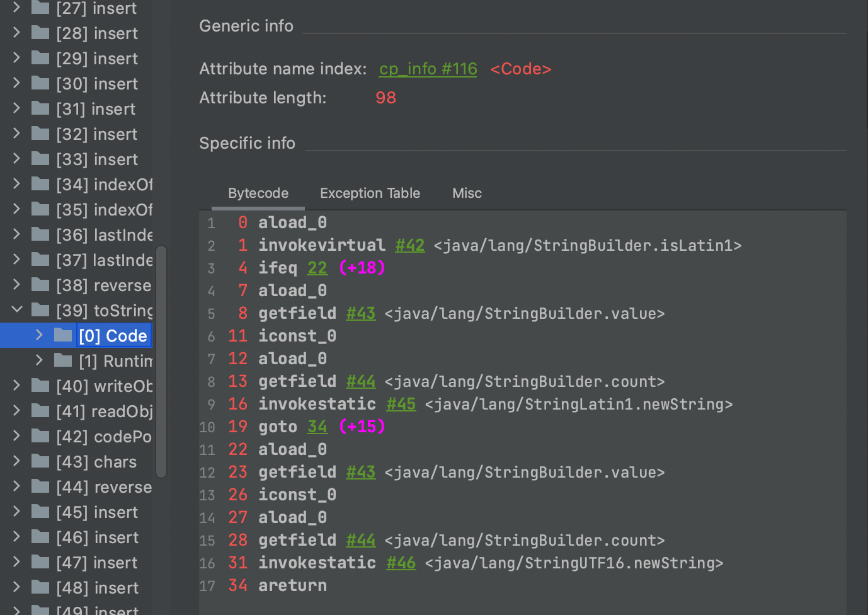
Task: Click folder icon of [44] reverse
Action: click(40, 486)
